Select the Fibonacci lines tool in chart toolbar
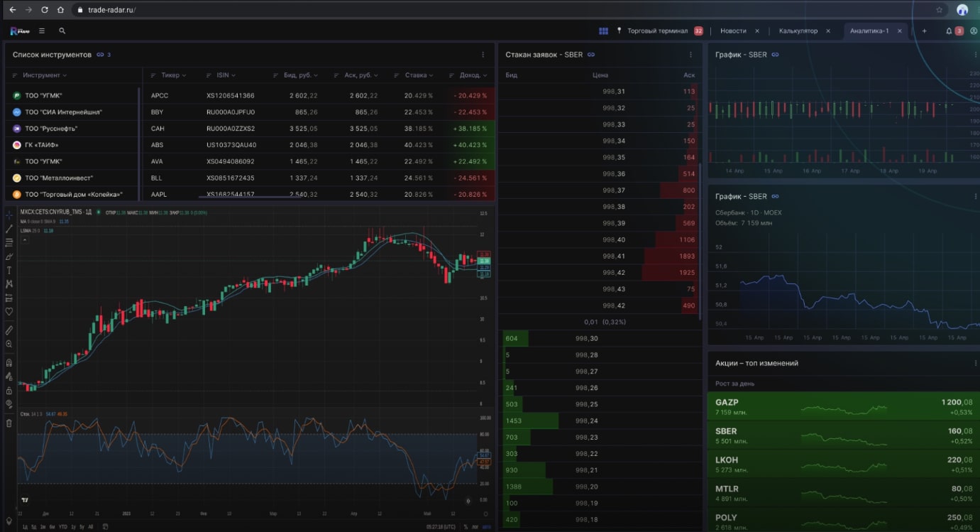The image size is (980, 532). (x=9, y=243)
